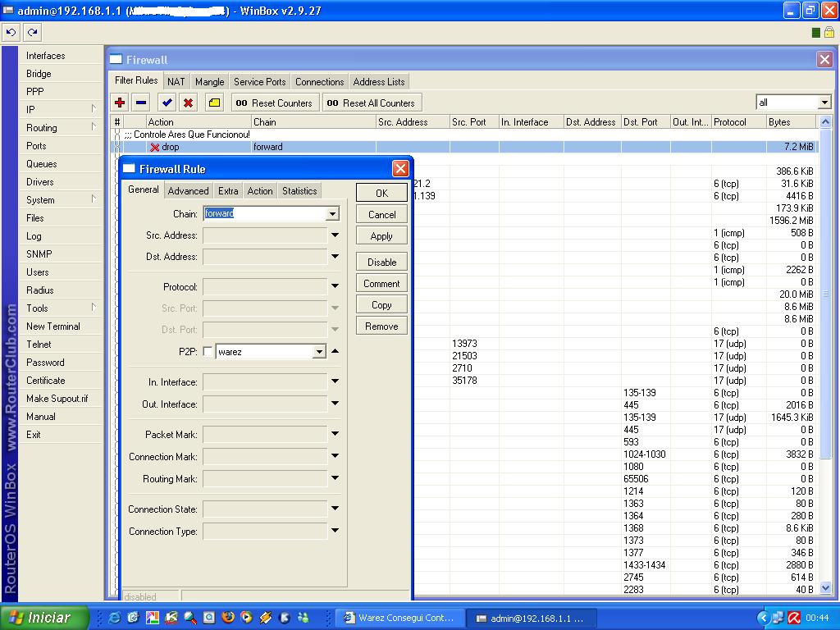Click the Chain input field with 'forward'
The height and width of the screenshot is (630, 840).
point(265,214)
